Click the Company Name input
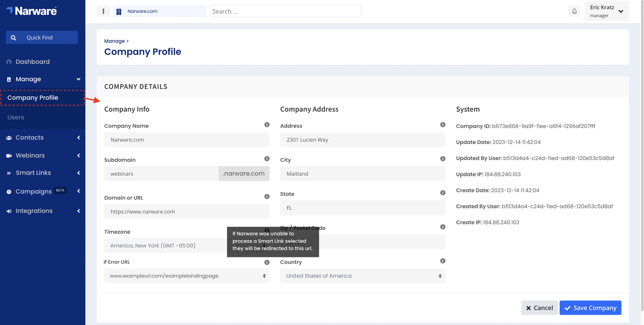 pyautogui.click(x=187, y=140)
